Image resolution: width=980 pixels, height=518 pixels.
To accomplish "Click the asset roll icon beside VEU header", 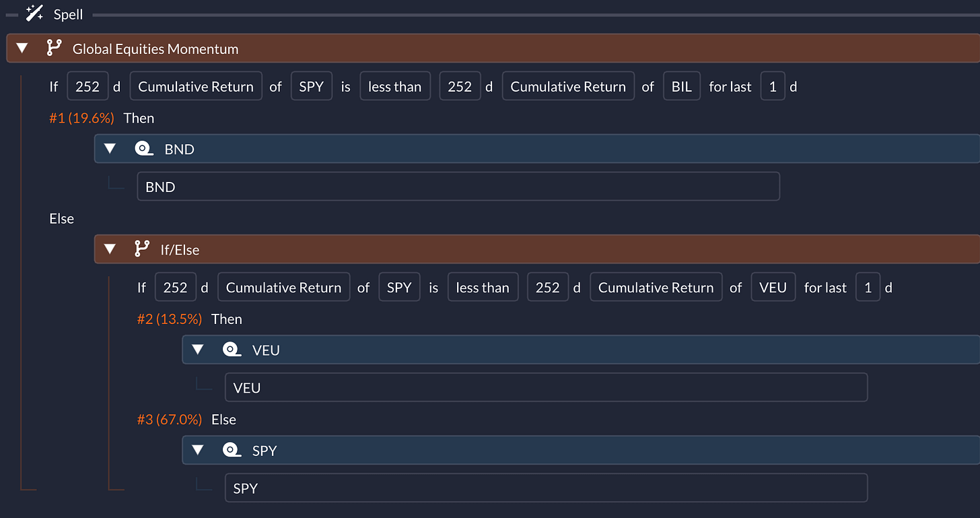I will pyautogui.click(x=232, y=350).
